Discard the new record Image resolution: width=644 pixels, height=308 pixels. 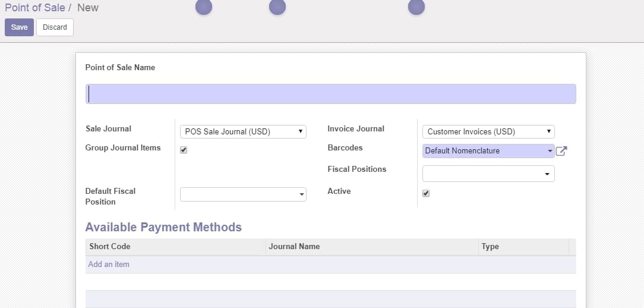55,27
